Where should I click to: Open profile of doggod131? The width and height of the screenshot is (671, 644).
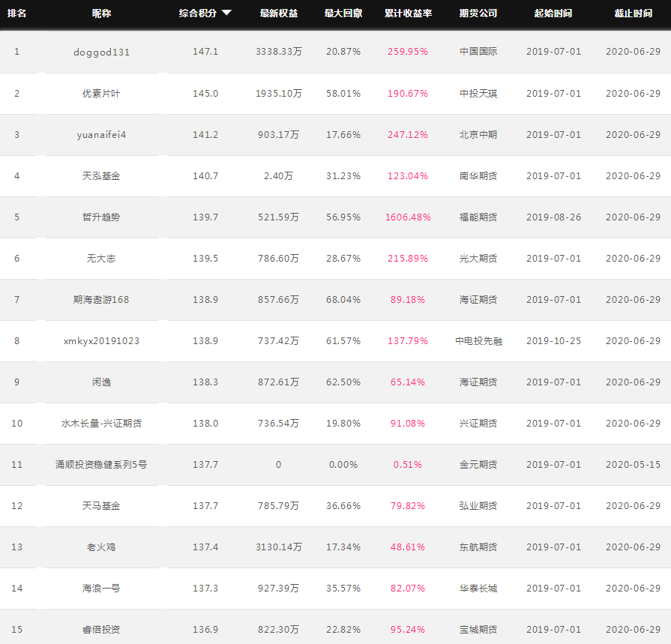tap(101, 52)
